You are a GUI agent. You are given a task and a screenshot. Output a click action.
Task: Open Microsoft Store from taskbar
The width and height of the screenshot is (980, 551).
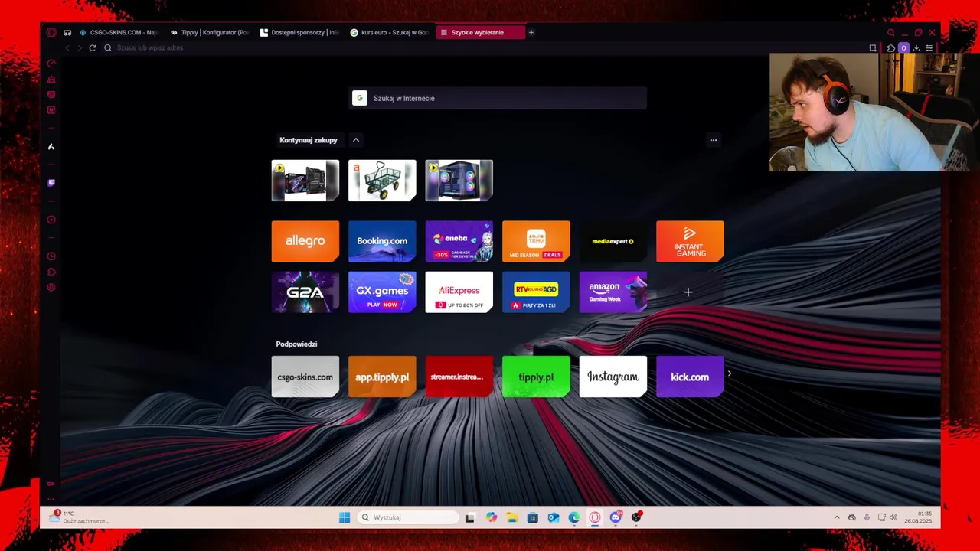pos(533,517)
